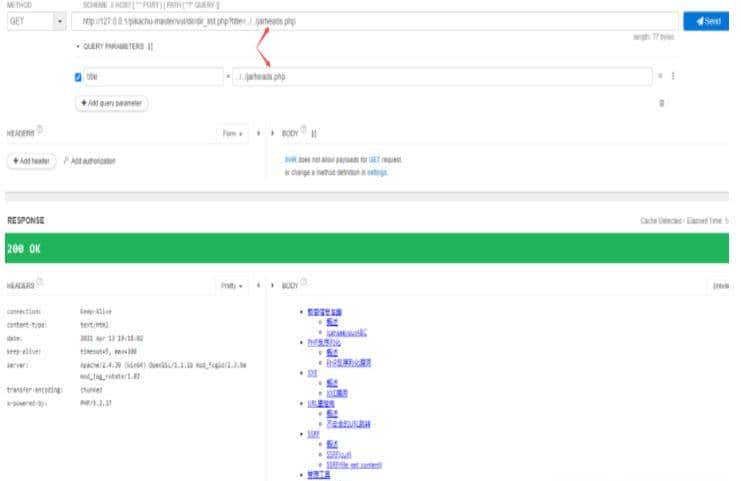The width and height of the screenshot is (741, 481).
Task: Select the server Apache header value
Action: [163, 371]
